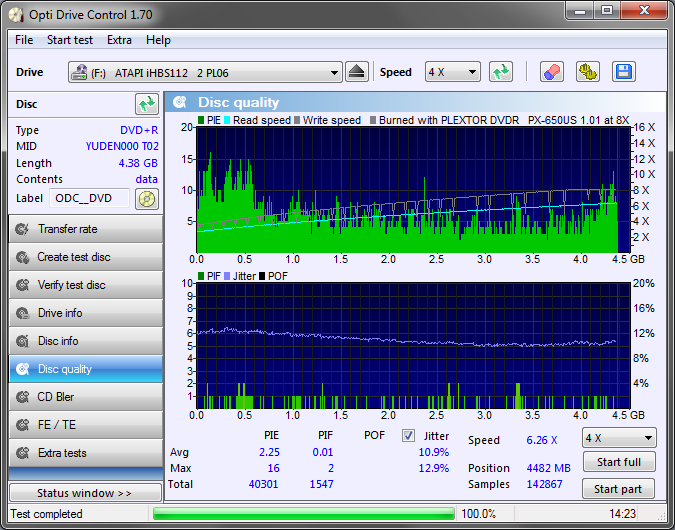Click the Transfer rate sidebar icon

[x=22, y=229]
